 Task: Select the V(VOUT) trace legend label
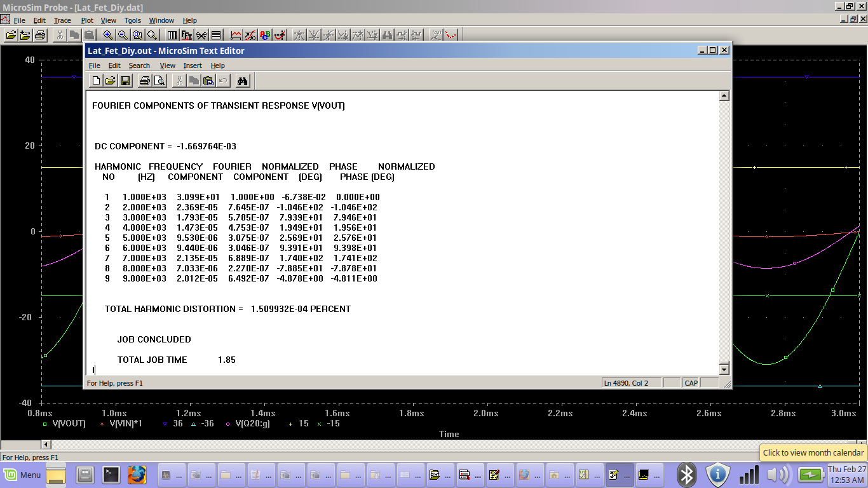pyautogui.click(x=70, y=423)
